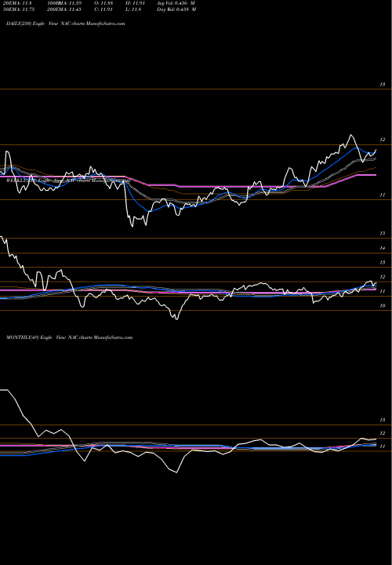Click the 12 price label on monthly chart
This screenshot has height=565, width=392.
click(x=383, y=433)
